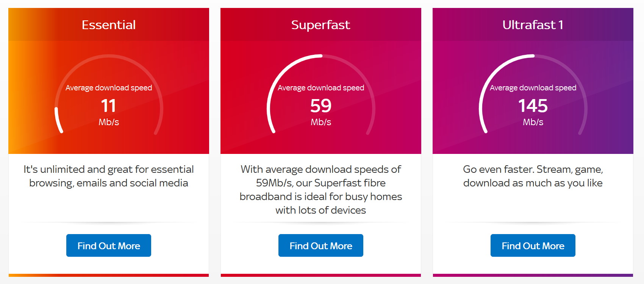Click the Essential plan description text
Image resolution: width=644 pixels, height=284 pixels.
coord(109,176)
